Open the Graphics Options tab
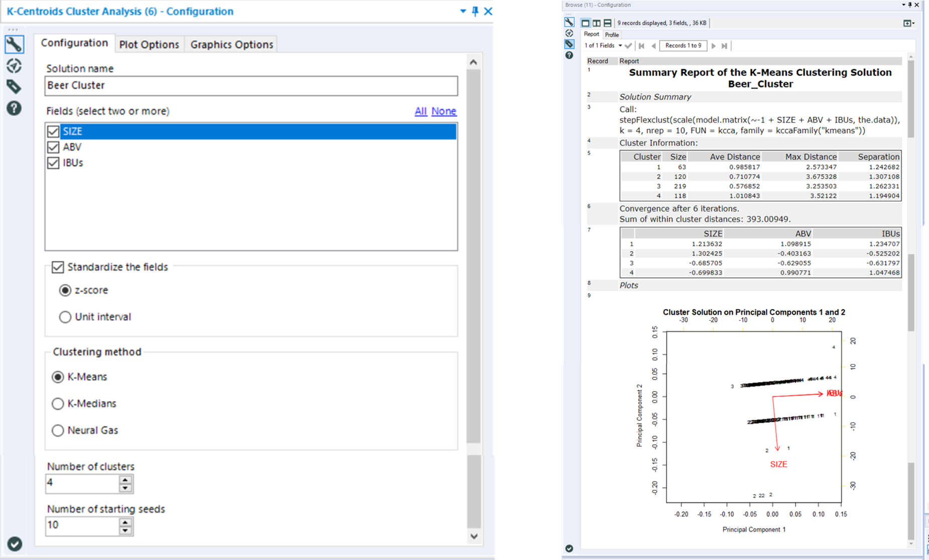Image resolution: width=929 pixels, height=560 pixels. coord(231,44)
